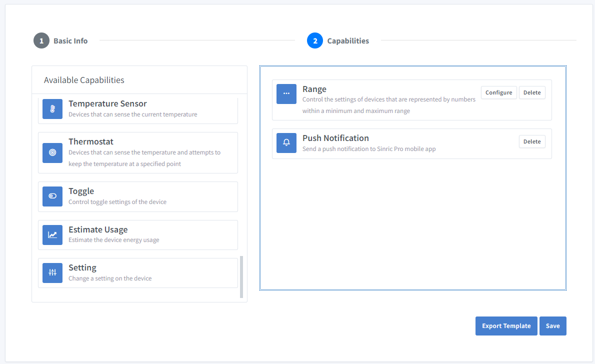Save the device template
The image size is (595, 364).
pos(552,326)
